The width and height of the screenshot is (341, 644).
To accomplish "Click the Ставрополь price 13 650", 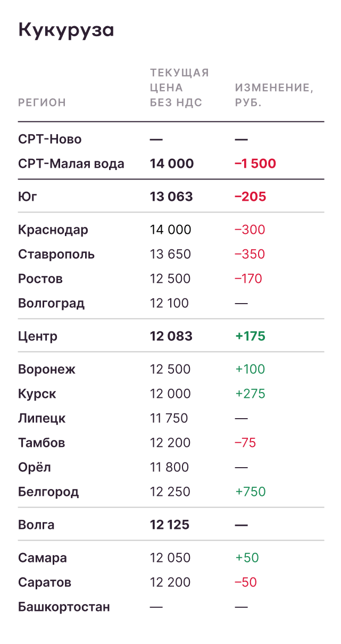I will pyautogui.click(x=170, y=255).
